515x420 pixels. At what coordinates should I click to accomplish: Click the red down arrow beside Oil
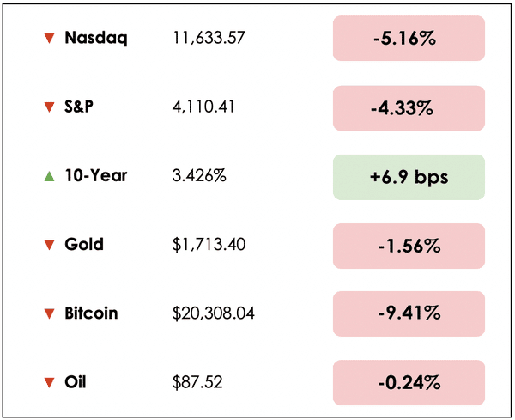point(49,382)
